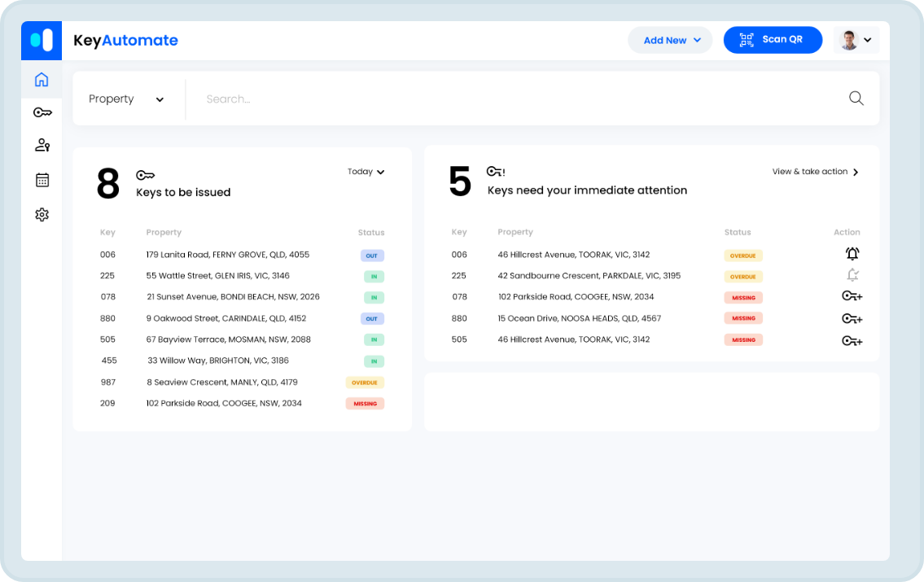Follow the View & take action link
Image resolution: width=924 pixels, height=582 pixels.
pos(815,172)
